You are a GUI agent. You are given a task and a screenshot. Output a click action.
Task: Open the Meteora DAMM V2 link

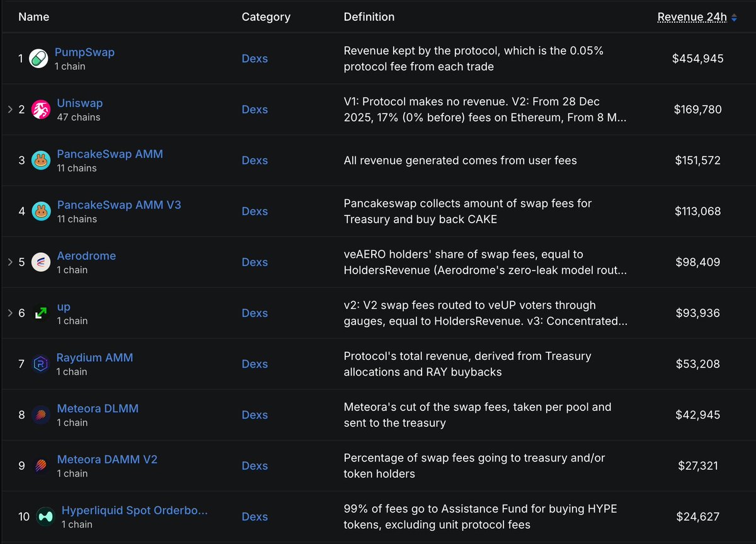[x=107, y=460]
